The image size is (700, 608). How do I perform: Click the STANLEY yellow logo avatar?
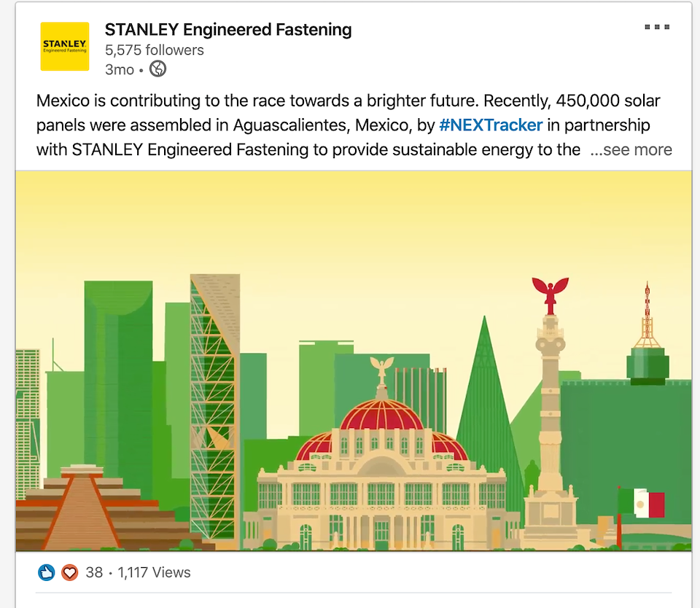coord(65,46)
